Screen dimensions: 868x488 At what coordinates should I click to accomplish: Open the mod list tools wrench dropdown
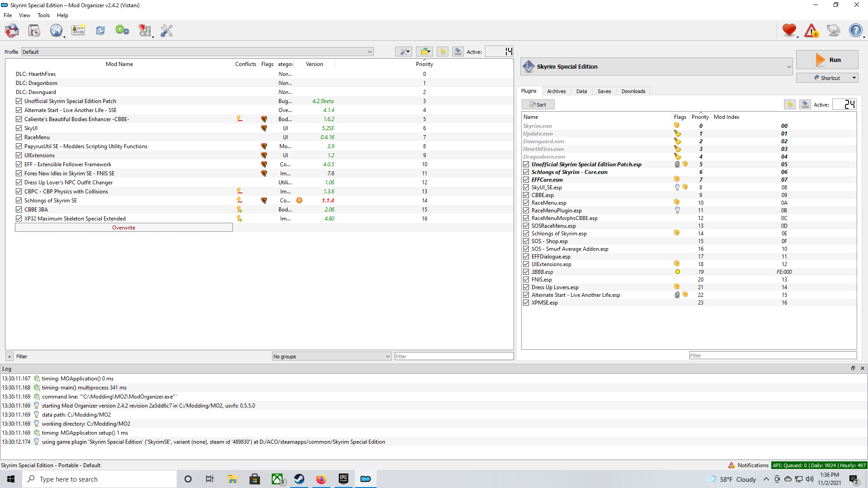tap(404, 52)
